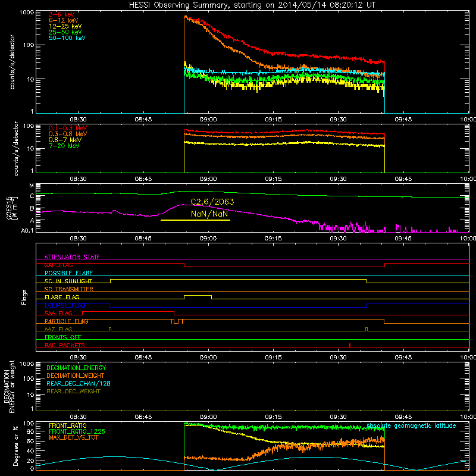Click the 'Absolute geomagnetic latitude' label
The width and height of the screenshot is (476, 476).
pyautogui.click(x=411, y=426)
